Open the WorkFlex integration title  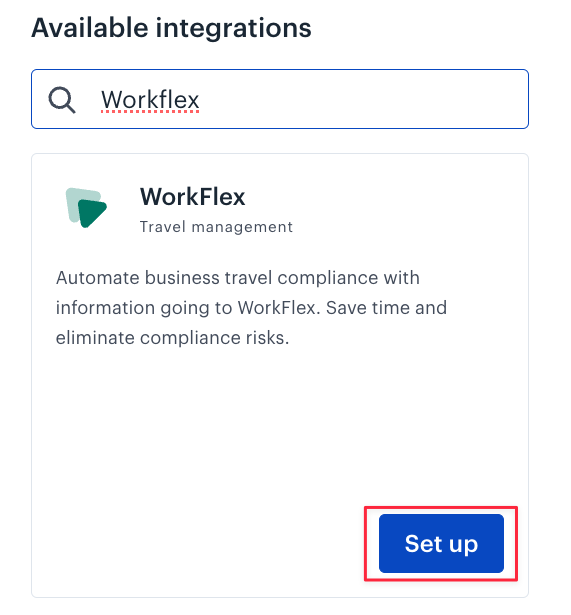tap(193, 197)
